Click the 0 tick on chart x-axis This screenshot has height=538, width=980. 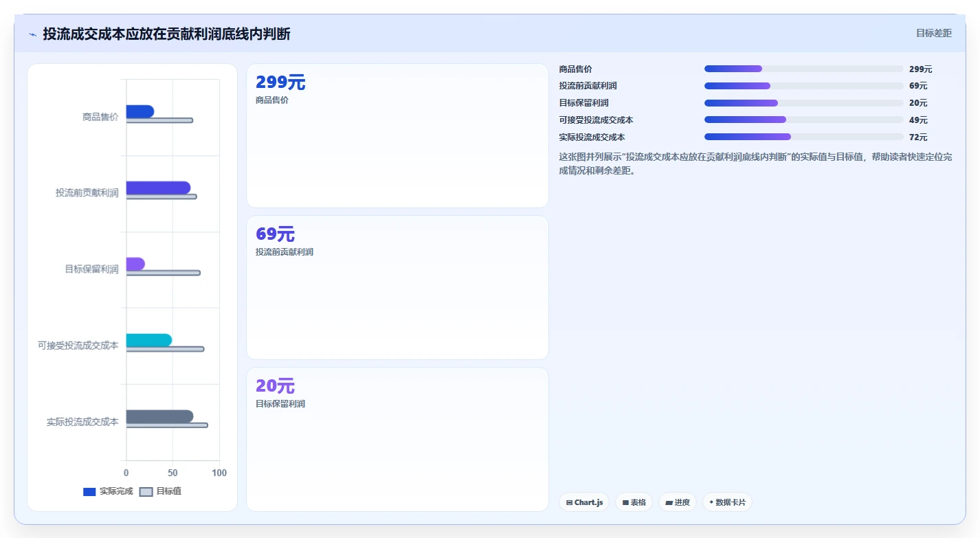(x=126, y=473)
